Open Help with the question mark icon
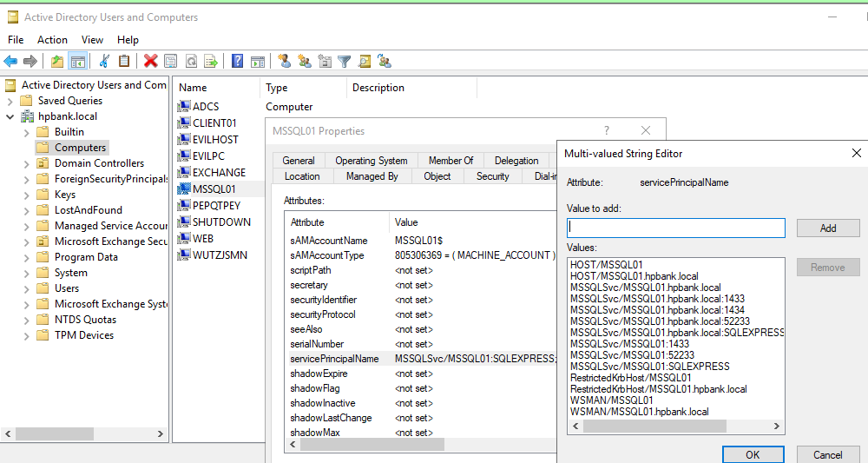Viewport: 868px width, 463px height. coord(237,61)
